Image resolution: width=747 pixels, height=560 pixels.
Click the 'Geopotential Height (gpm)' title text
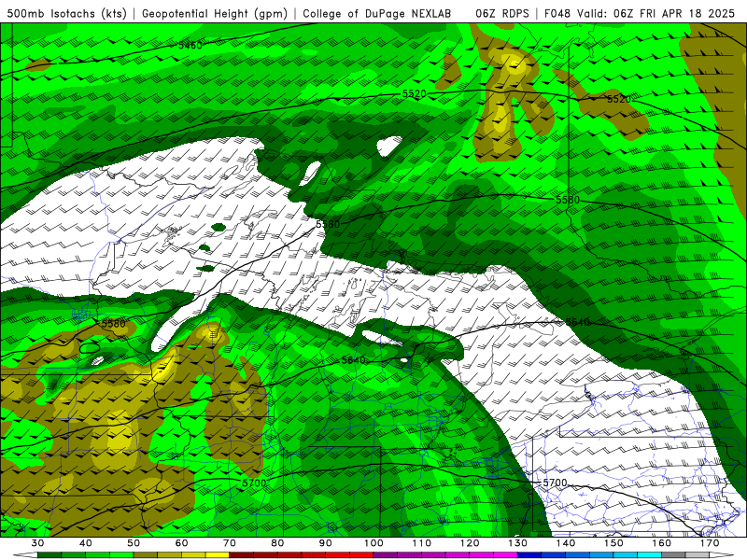tap(215, 13)
